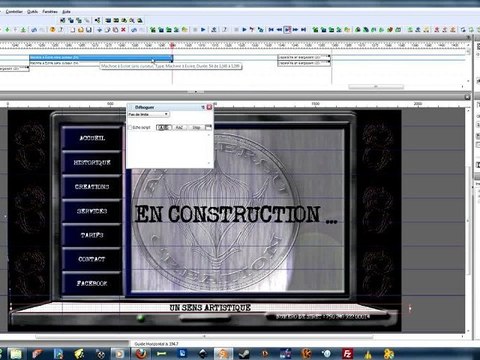
Task: Click the pin icon in Débogueur title
Action: click(x=203, y=107)
